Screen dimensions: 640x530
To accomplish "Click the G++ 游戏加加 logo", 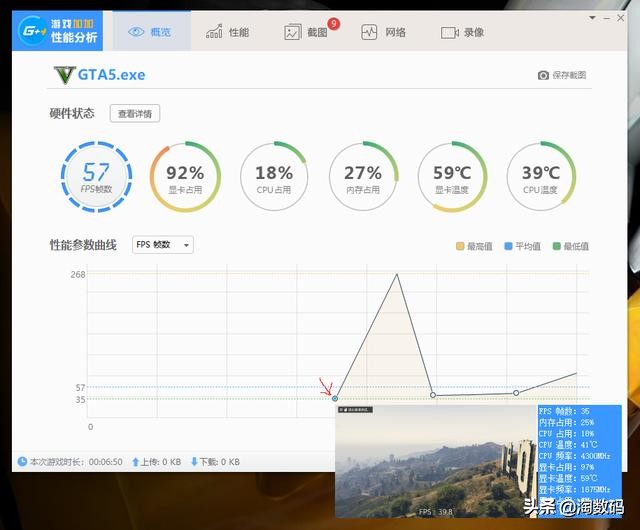I will [x=57, y=31].
